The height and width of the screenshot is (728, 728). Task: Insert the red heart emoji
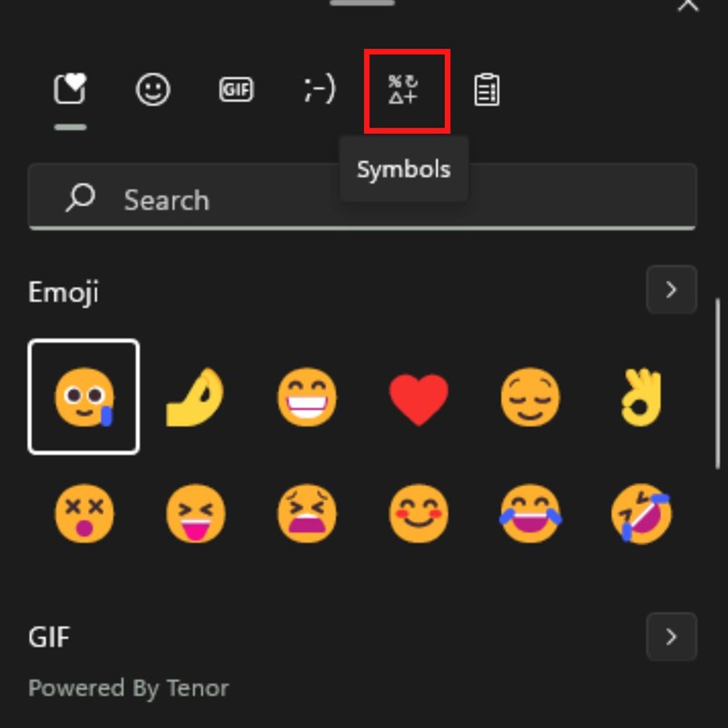(419, 398)
